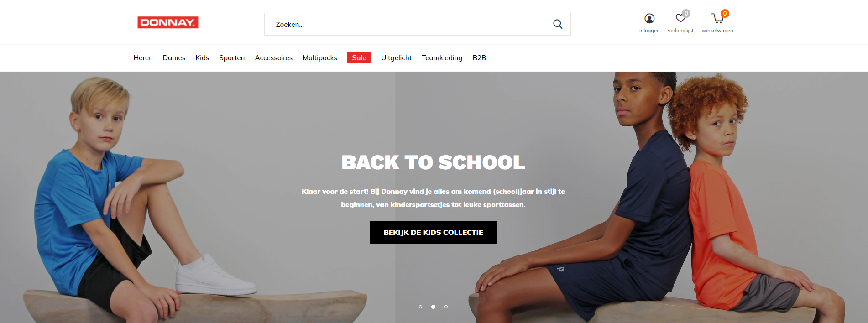Click the red Sale button
The width and height of the screenshot is (868, 323).
(359, 57)
